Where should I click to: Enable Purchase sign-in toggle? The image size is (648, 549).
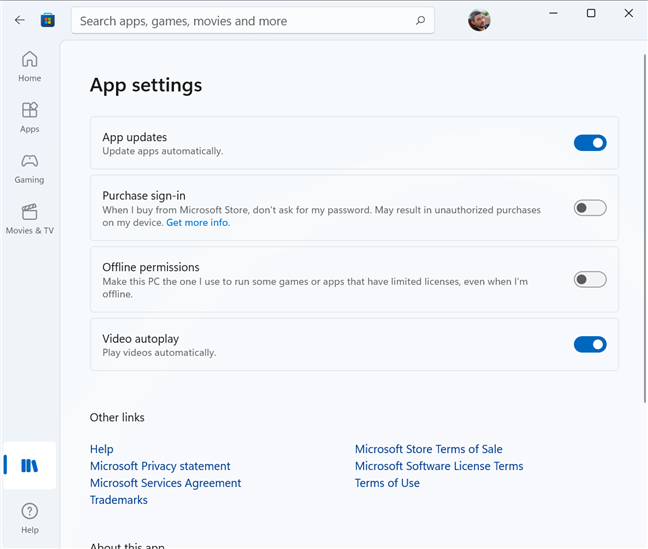coord(590,208)
